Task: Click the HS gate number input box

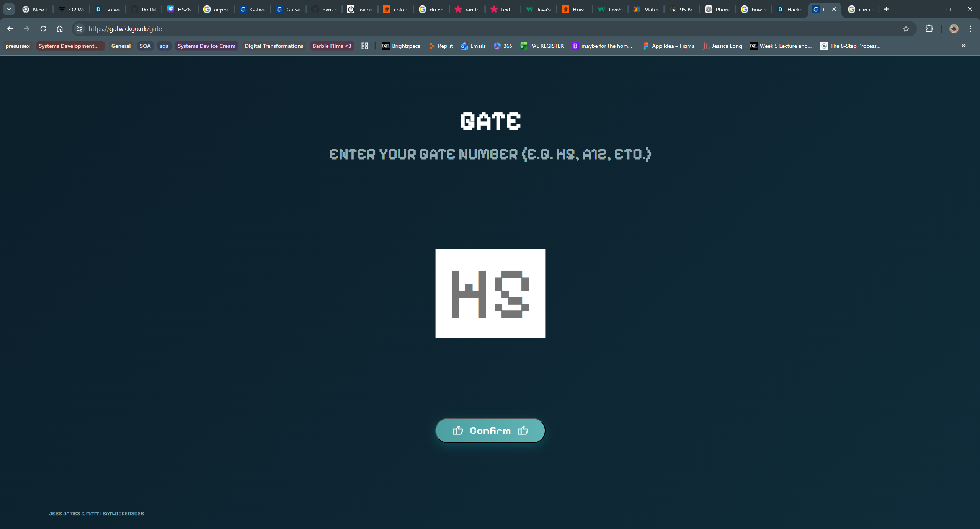Action: tap(490, 294)
